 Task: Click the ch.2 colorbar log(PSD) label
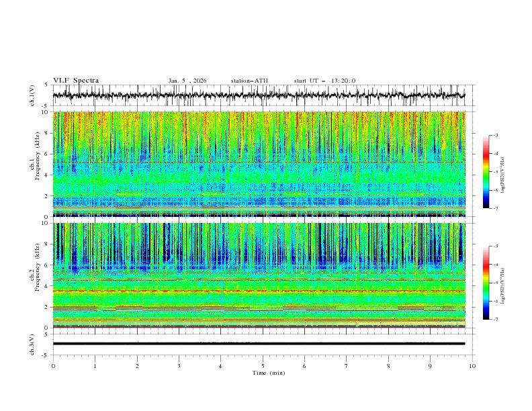tap(503, 286)
